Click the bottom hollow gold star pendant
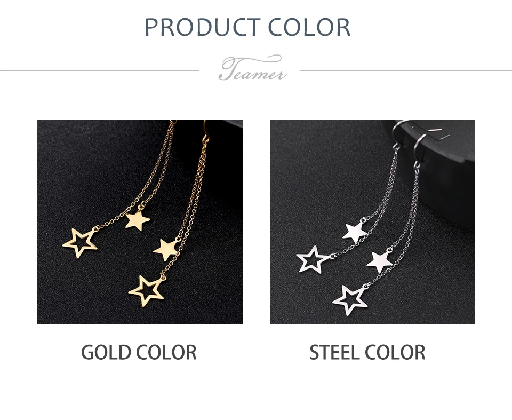512x420 pixels. [x=146, y=290]
